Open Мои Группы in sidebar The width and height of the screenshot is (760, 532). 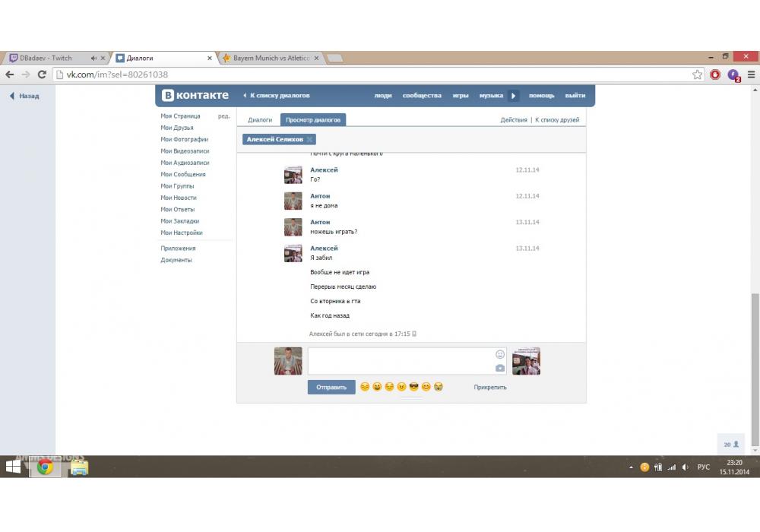(177, 186)
